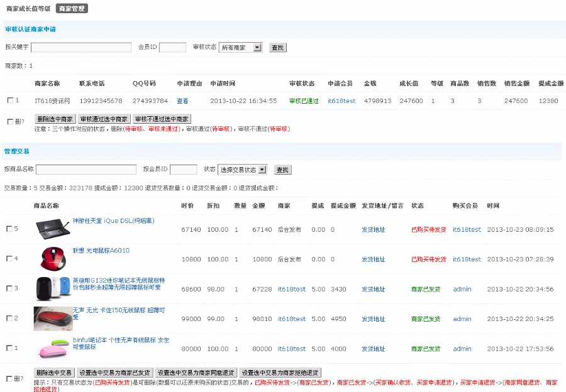Open the 审核状态 dropdown showing 所有商家
This screenshot has height=392, width=566.
(x=240, y=46)
